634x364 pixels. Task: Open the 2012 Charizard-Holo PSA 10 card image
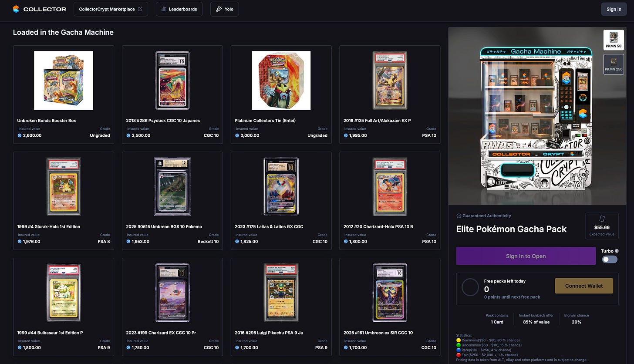[390, 186]
